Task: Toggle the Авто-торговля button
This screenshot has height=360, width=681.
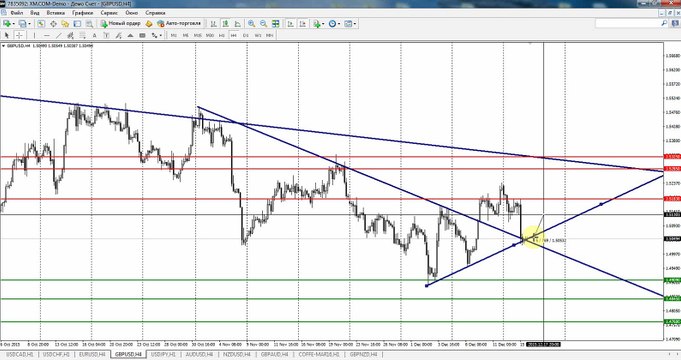Action: tap(179, 23)
